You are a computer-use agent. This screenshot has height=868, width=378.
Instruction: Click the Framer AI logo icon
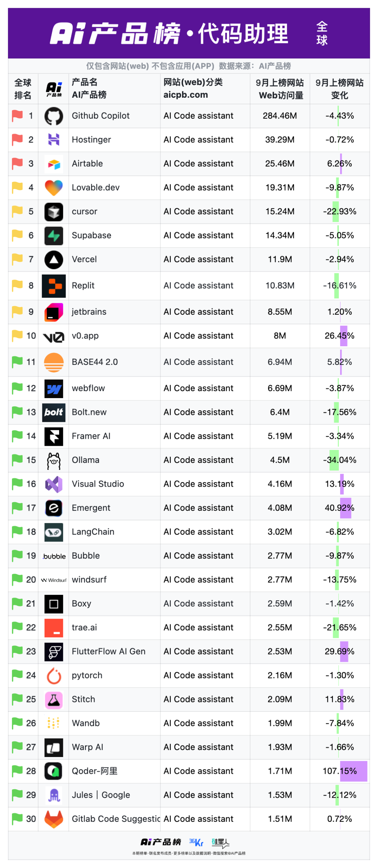(54, 436)
